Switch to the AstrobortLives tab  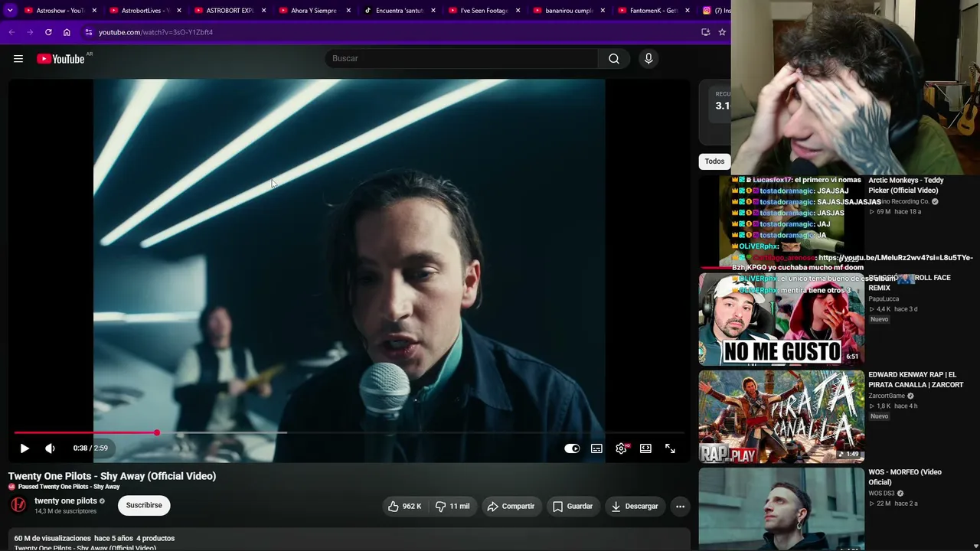(x=143, y=11)
